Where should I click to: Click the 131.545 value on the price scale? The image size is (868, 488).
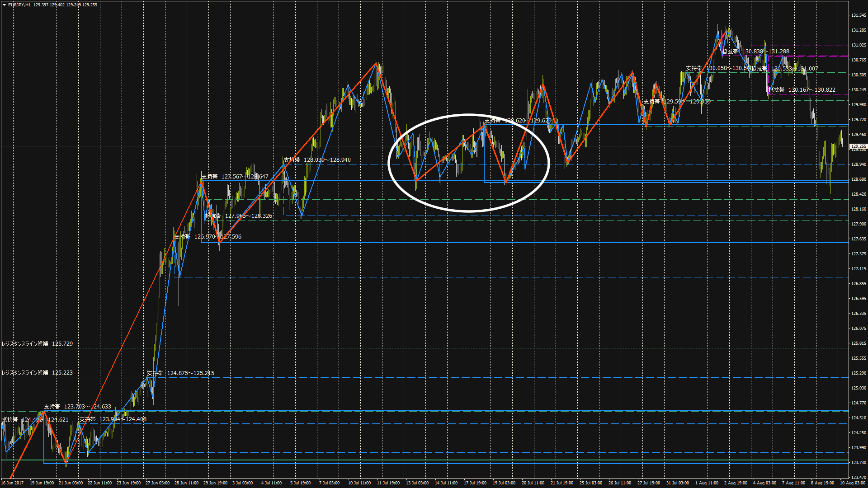coord(859,15)
